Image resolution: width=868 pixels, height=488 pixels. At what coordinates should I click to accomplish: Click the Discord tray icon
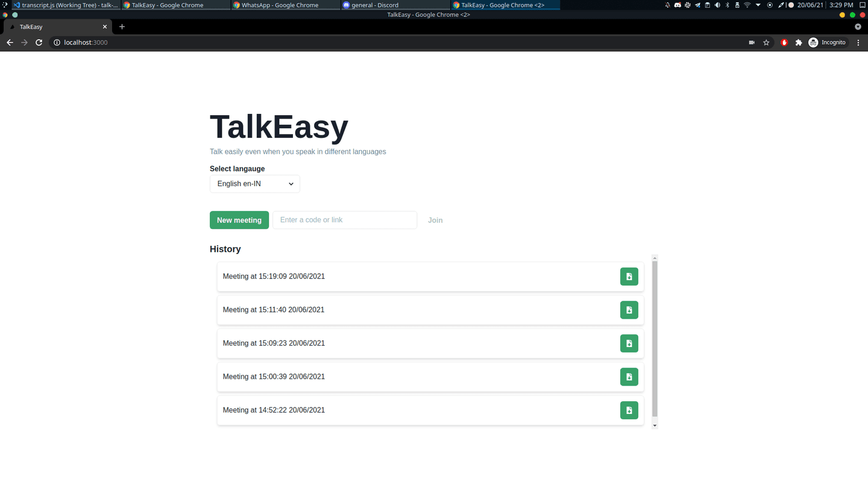coord(678,5)
